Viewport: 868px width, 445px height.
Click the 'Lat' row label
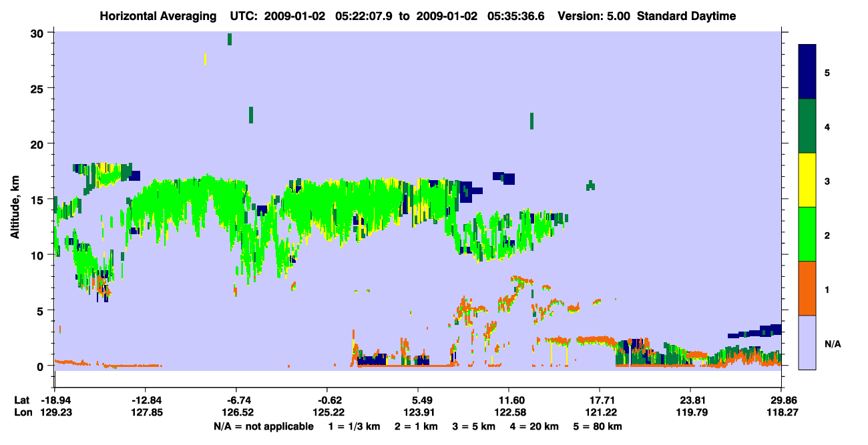pyautogui.click(x=22, y=400)
